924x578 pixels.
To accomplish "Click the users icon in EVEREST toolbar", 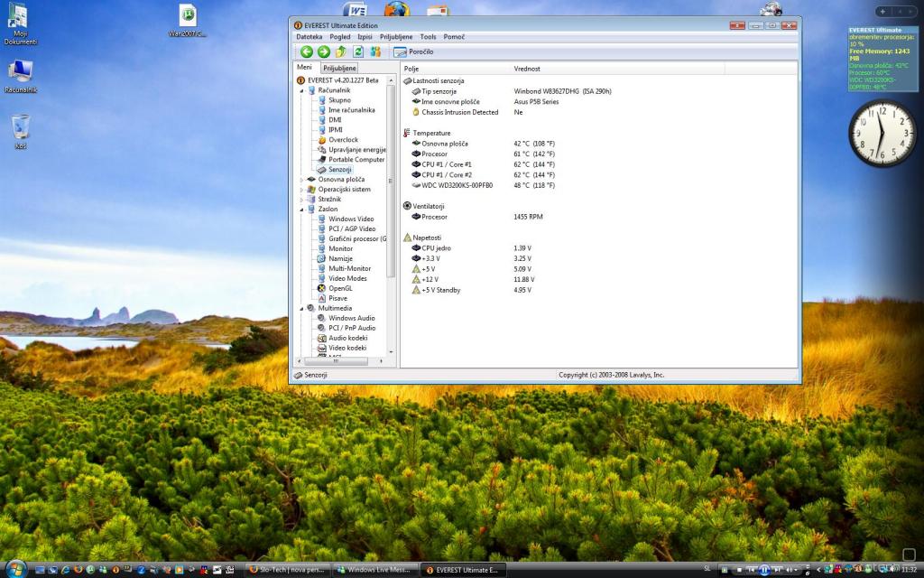I will tap(375, 51).
